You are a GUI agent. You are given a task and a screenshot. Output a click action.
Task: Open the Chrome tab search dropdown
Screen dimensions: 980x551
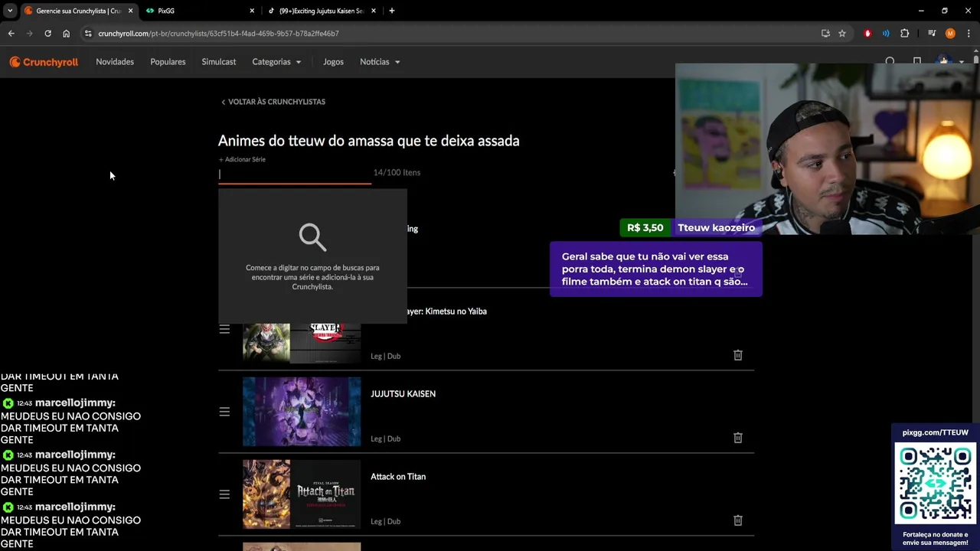click(x=10, y=11)
